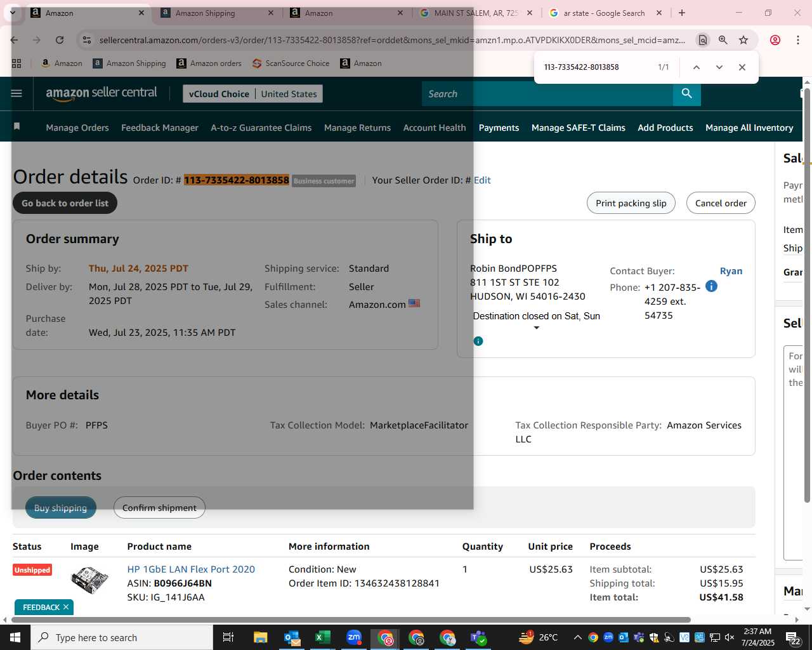Click the Confirm shipment button

(x=159, y=508)
